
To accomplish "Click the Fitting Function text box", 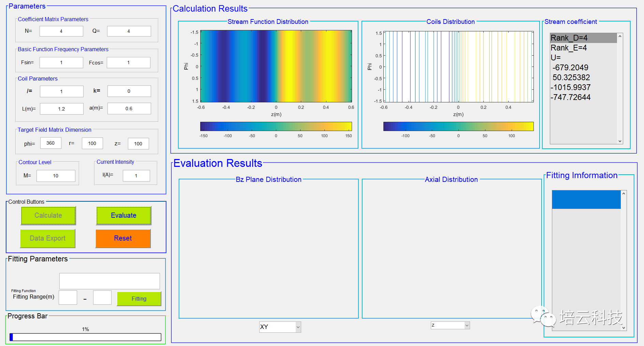I will 109,281.
